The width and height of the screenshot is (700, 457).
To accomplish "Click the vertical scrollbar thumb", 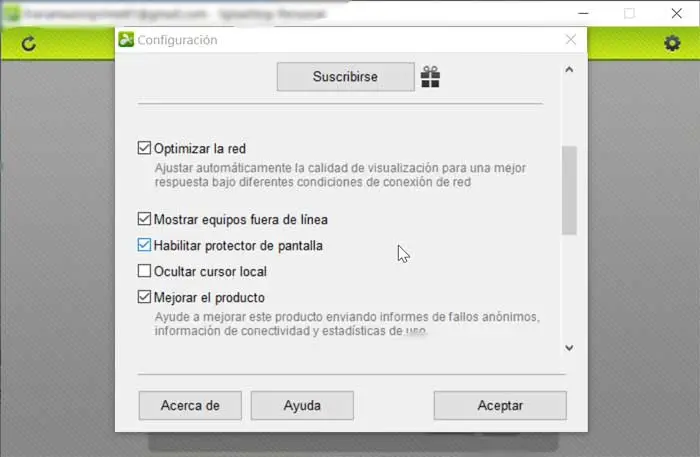I will [x=569, y=190].
